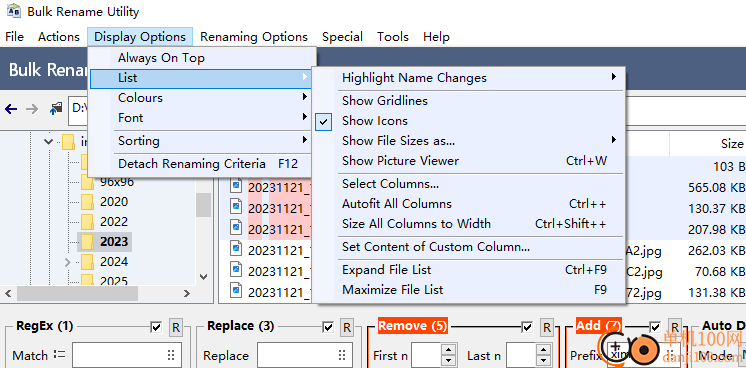Choose Detach Renaming Criteria
The image size is (746, 368).
[202, 164]
